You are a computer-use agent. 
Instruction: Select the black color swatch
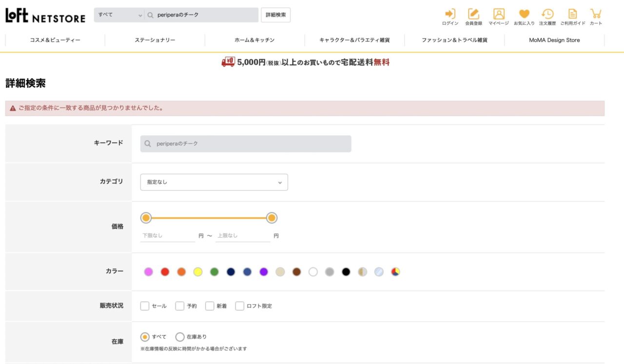(346, 272)
